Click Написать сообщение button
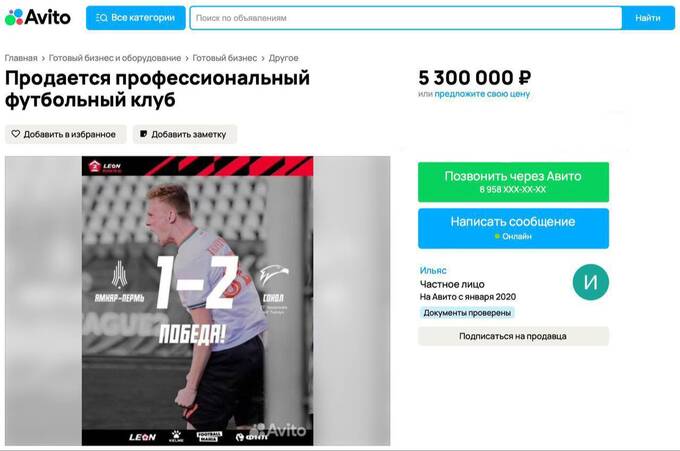 [x=513, y=229]
